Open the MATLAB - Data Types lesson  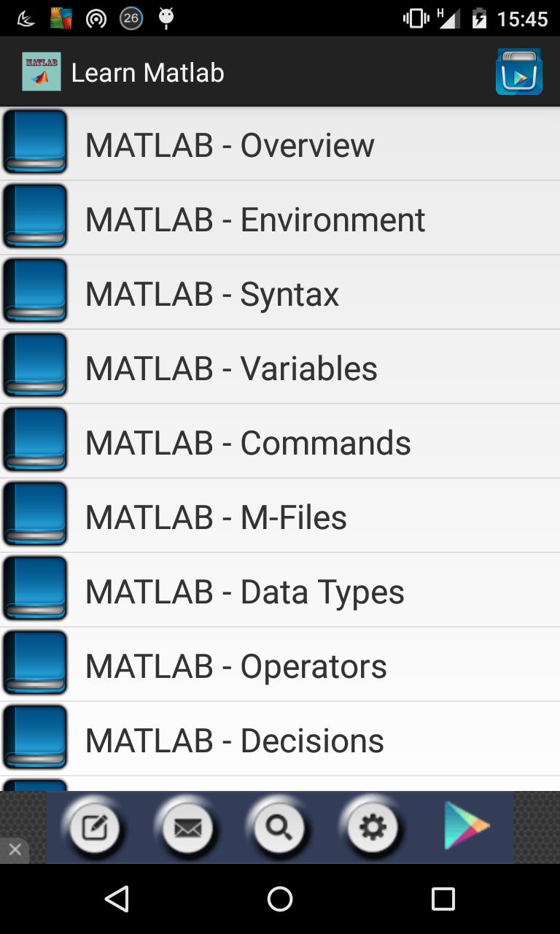point(244,590)
